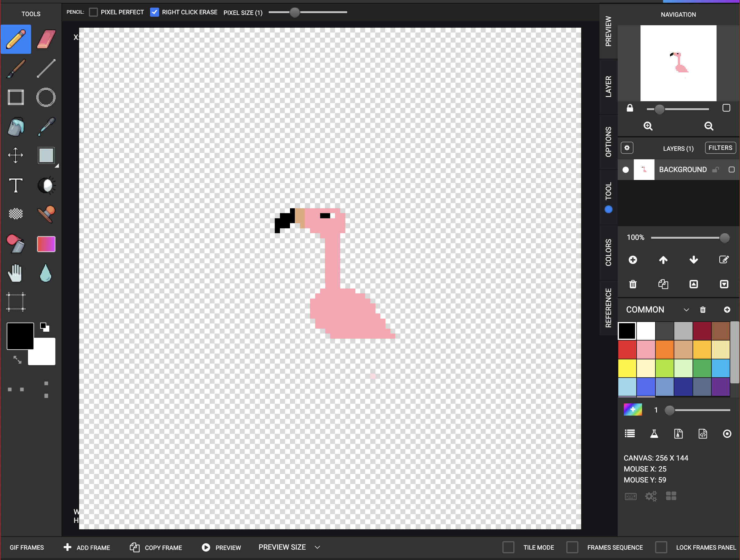
Task: Enable the Pixel Perfect checkbox
Action: coord(93,12)
